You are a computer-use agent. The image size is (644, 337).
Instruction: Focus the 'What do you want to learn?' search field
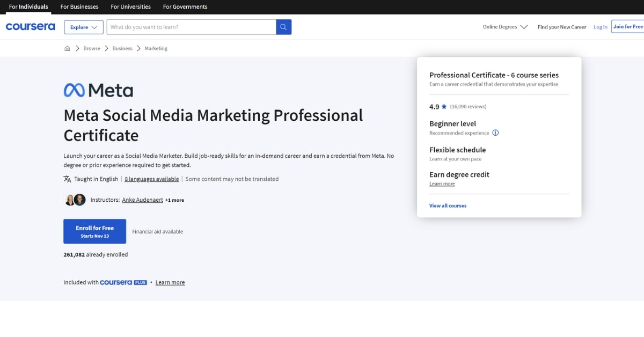point(192,27)
